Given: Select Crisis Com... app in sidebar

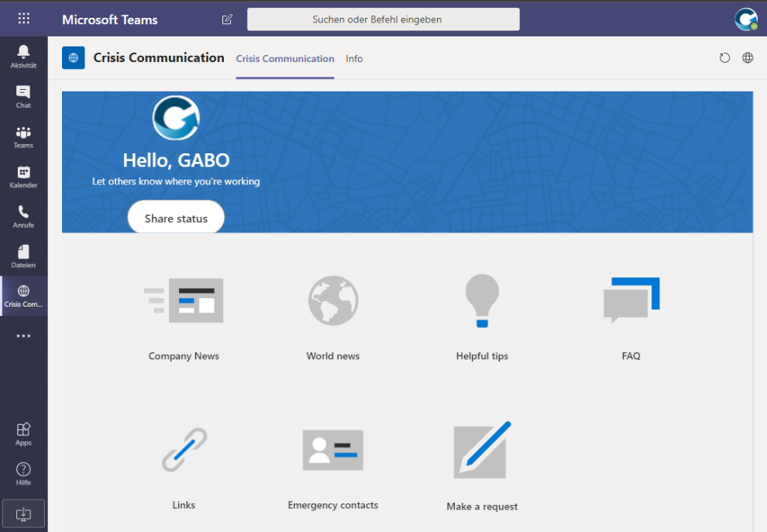Looking at the screenshot, I should click(23, 296).
